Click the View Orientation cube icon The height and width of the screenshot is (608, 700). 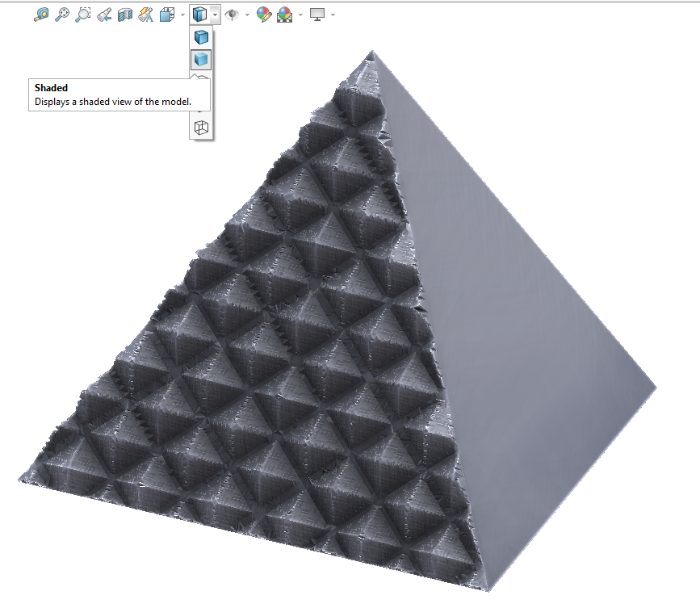[168, 14]
